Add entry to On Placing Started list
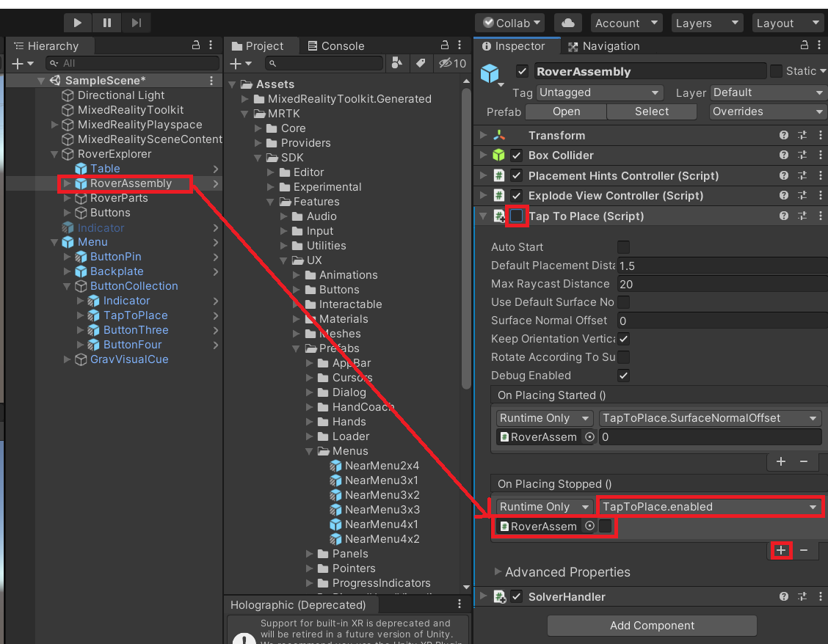This screenshot has height=644, width=828. 781,461
